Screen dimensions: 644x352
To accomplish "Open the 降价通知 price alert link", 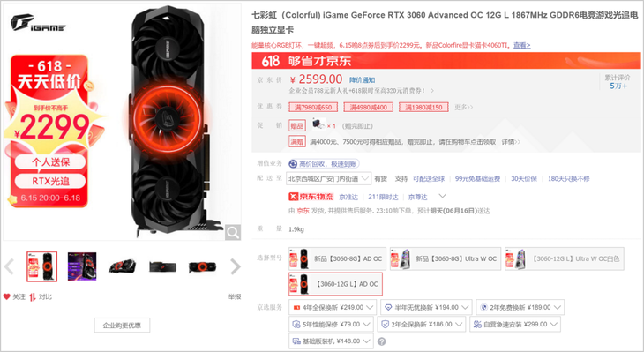I will click(363, 80).
